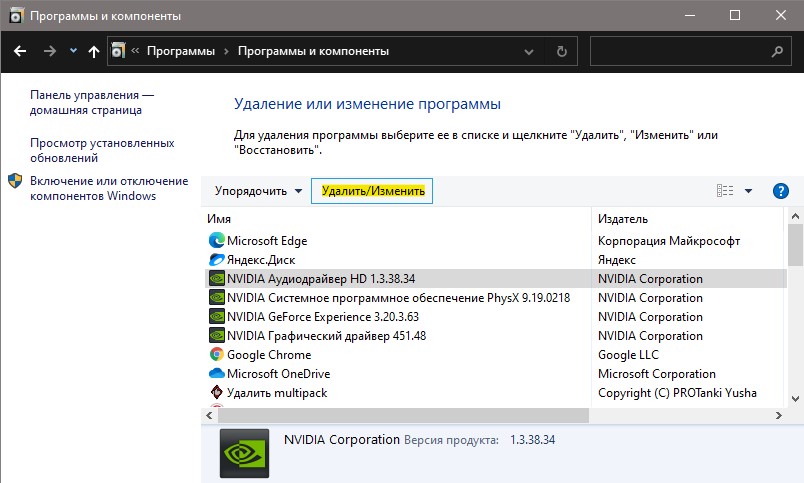Click the horizontal scrollbar thumb

point(402,415)
